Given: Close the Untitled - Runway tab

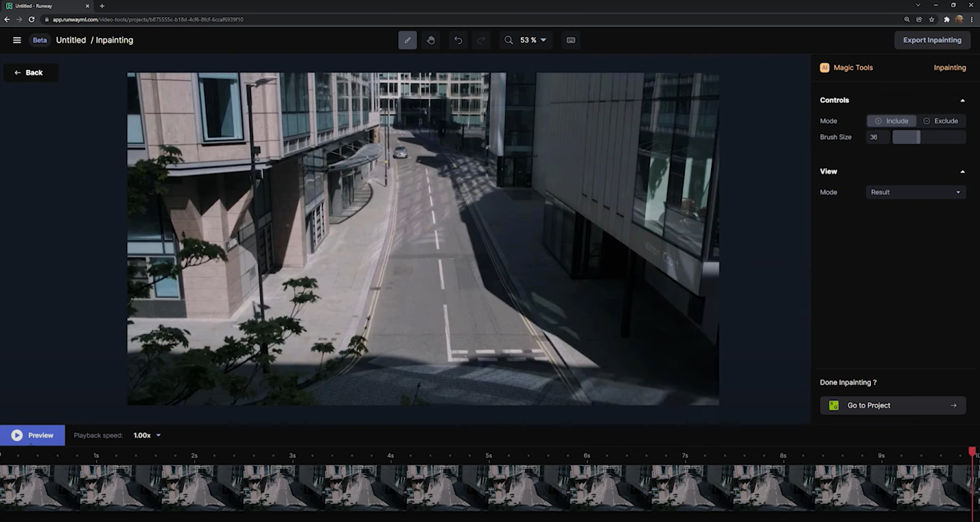Looking at the screenshot, I should 87,6.
